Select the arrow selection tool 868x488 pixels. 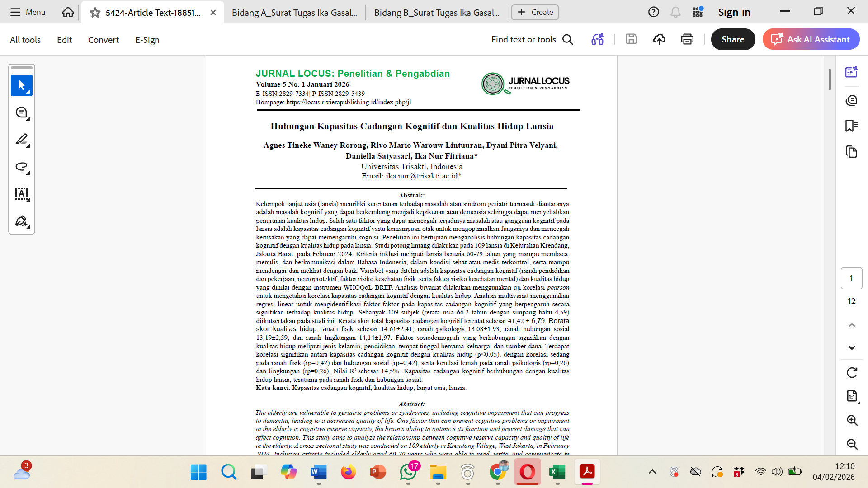coord(21,85)
